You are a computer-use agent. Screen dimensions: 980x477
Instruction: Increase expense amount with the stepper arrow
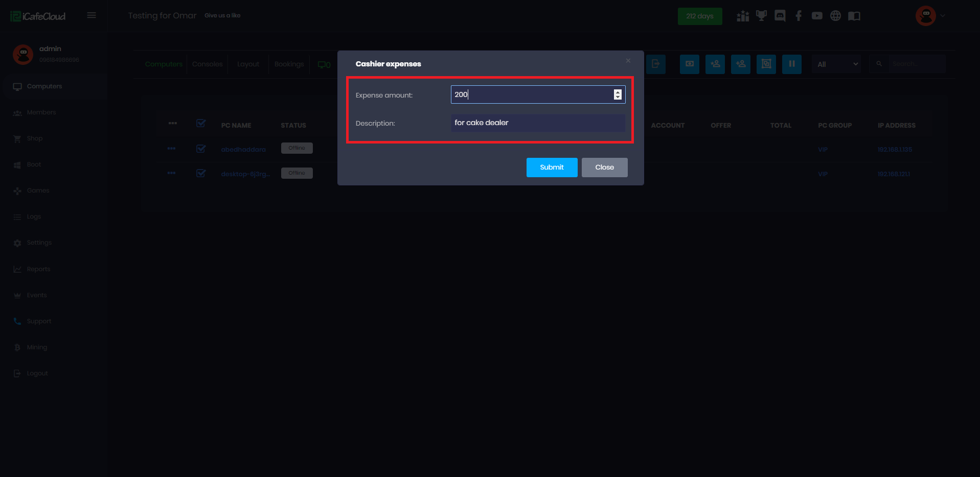(617, 92)
